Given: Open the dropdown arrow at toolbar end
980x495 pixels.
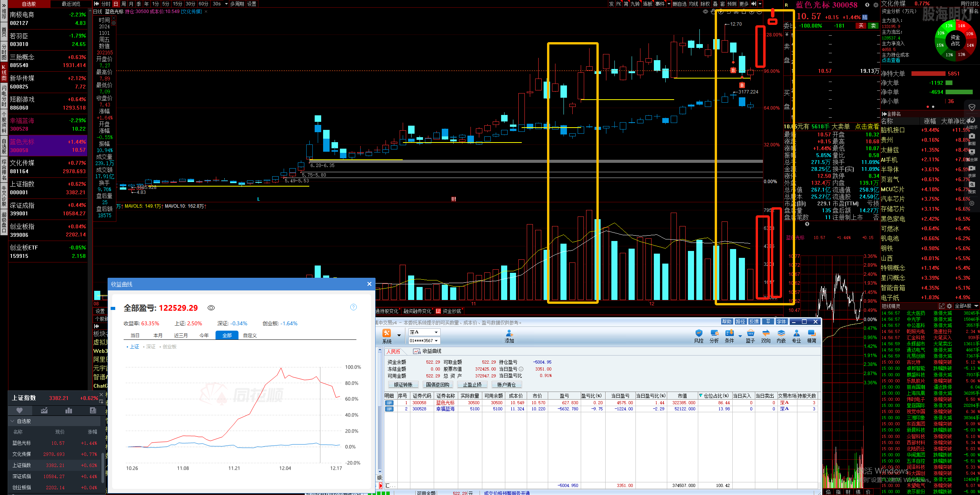Looking at the screenshot, I should pos(760,4).
